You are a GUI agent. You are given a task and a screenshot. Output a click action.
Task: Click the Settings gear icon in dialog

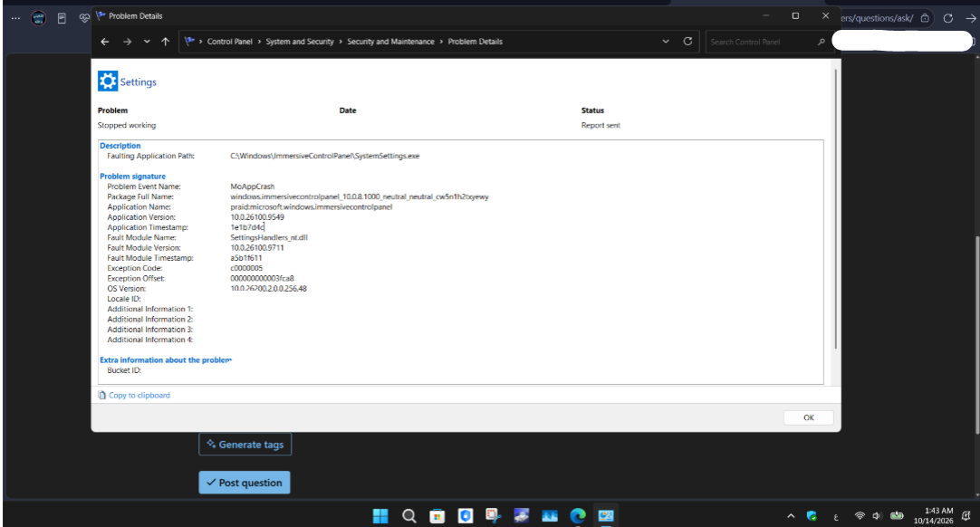coord(108,81)
